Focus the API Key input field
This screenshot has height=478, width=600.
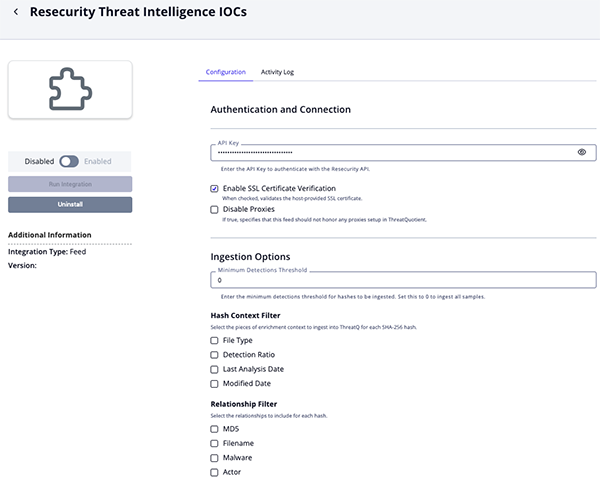tap(390, 153)
